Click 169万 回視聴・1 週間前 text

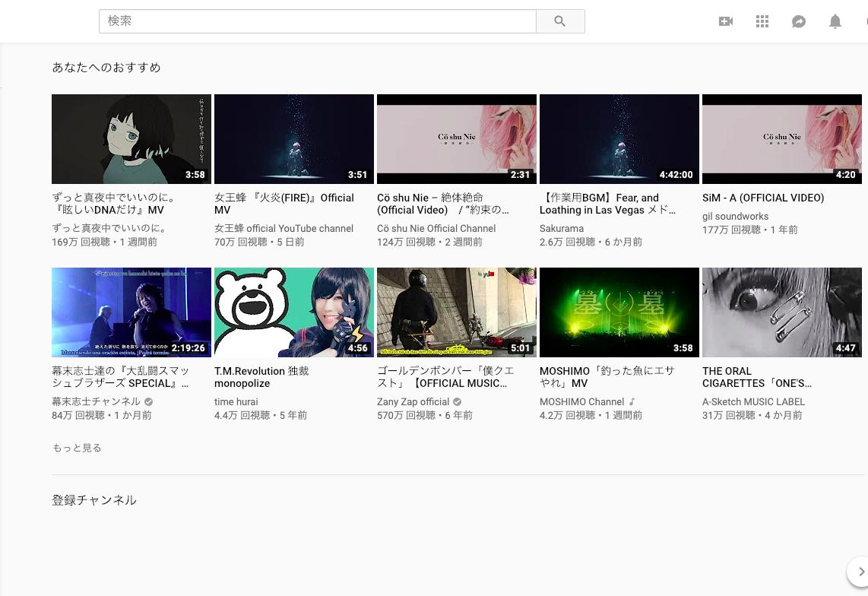[x=105, y=242]
